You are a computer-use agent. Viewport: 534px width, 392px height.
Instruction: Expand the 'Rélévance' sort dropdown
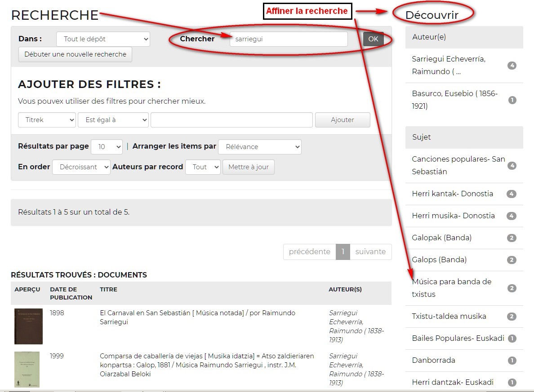tap(259, 147)
